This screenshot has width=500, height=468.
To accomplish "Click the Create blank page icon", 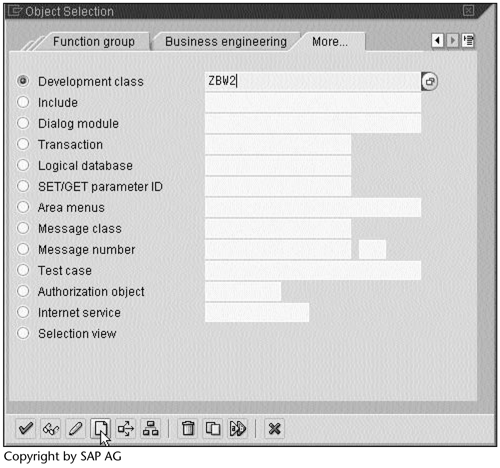I will (x=100, y=428).
